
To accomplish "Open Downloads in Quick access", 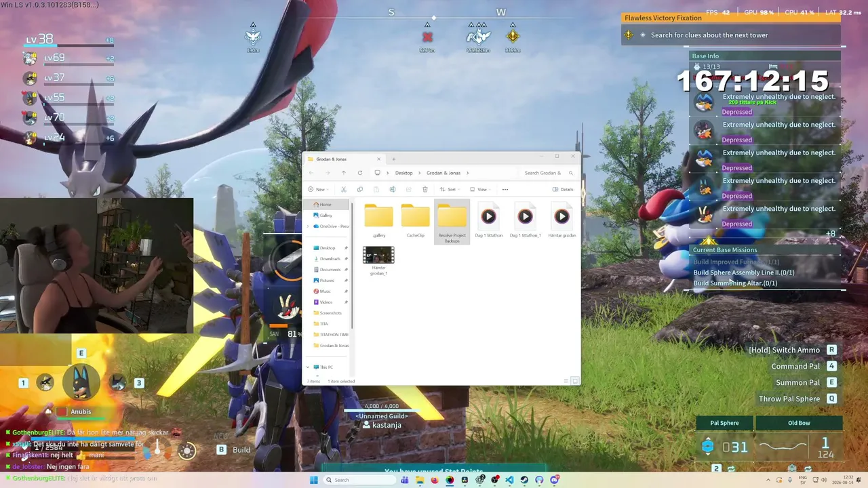I will tap(329, 259).
